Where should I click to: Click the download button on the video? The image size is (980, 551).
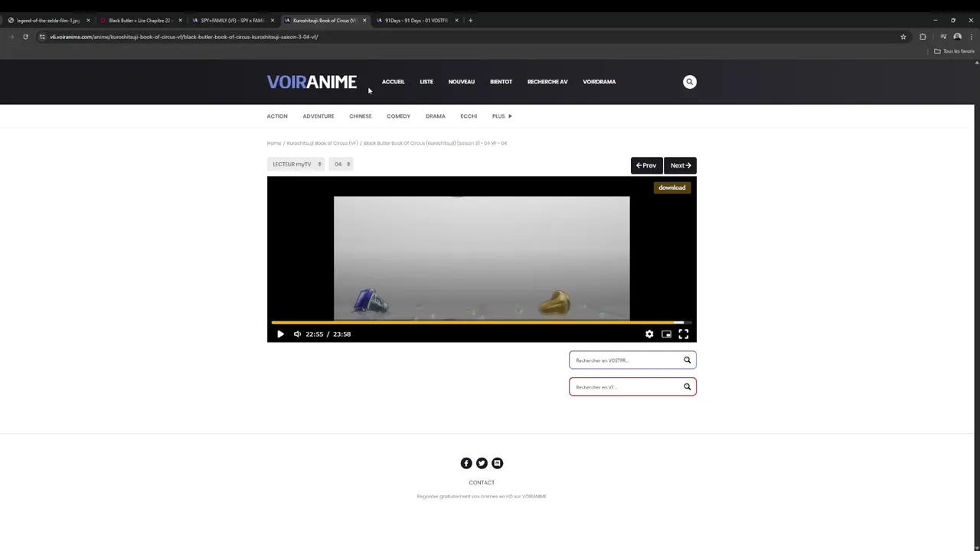(x=671, y=187)
